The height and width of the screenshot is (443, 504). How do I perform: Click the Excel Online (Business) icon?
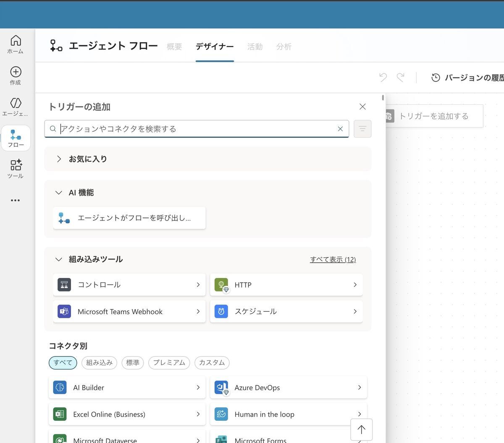[60, 414]
